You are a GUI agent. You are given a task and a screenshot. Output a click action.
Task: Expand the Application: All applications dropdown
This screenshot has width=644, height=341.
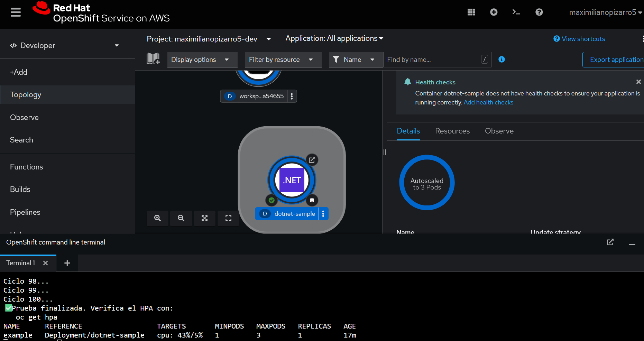point(334,38)
